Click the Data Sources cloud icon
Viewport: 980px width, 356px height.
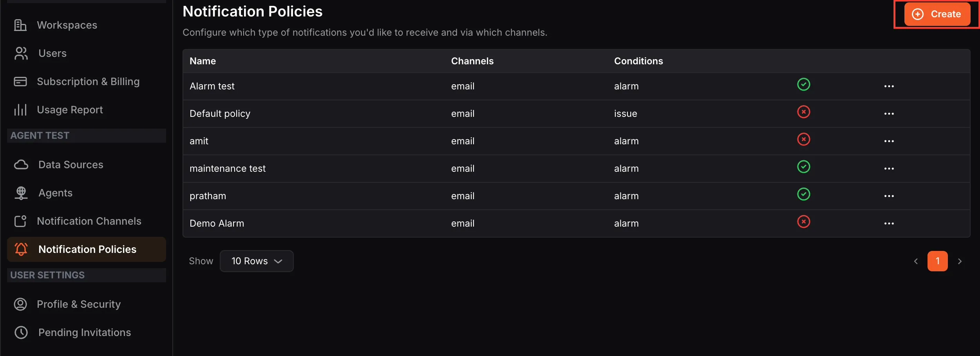tap(21, 165)
